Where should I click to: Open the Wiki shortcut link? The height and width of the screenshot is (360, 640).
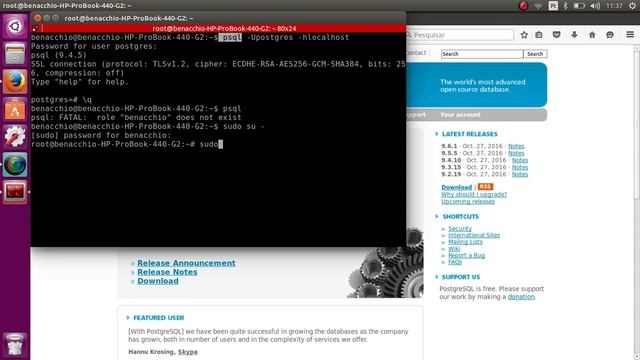tap(454, 249)
